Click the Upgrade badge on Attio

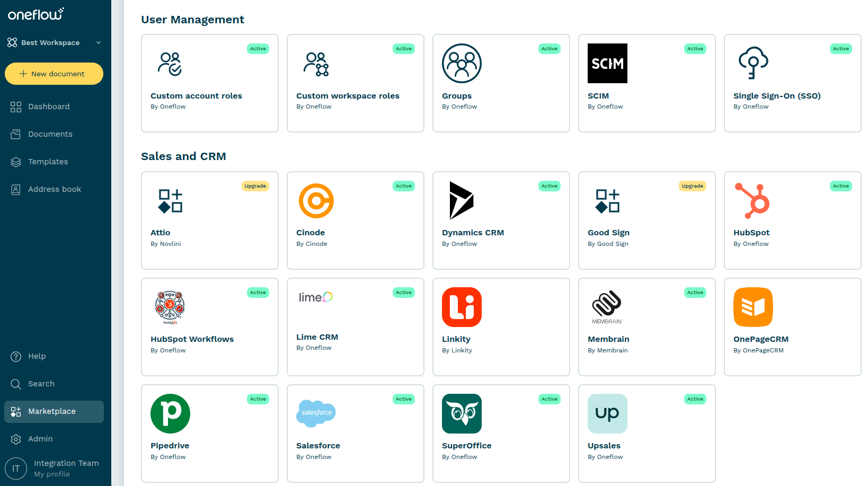pos(255,186)
